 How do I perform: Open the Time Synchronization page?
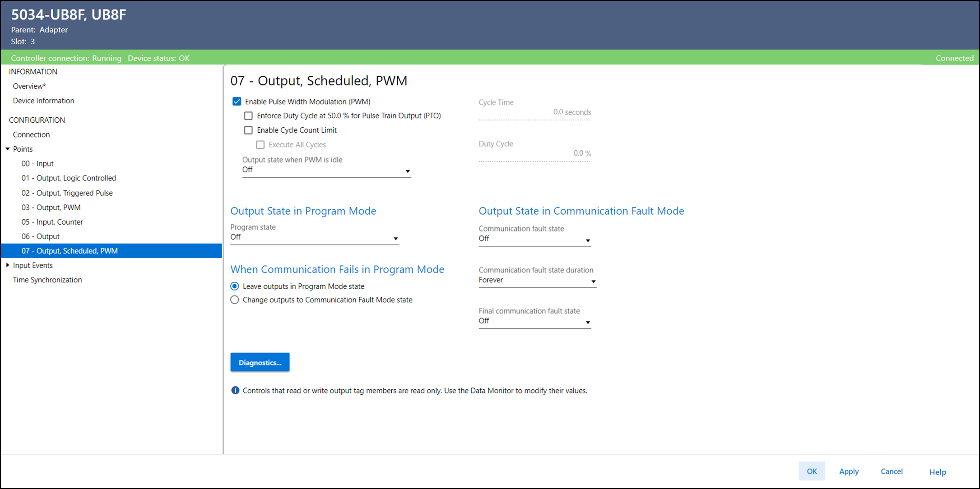click(47, 280)
